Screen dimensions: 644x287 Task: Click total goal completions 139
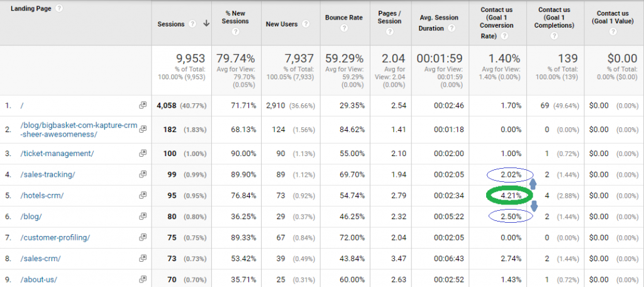568,59
